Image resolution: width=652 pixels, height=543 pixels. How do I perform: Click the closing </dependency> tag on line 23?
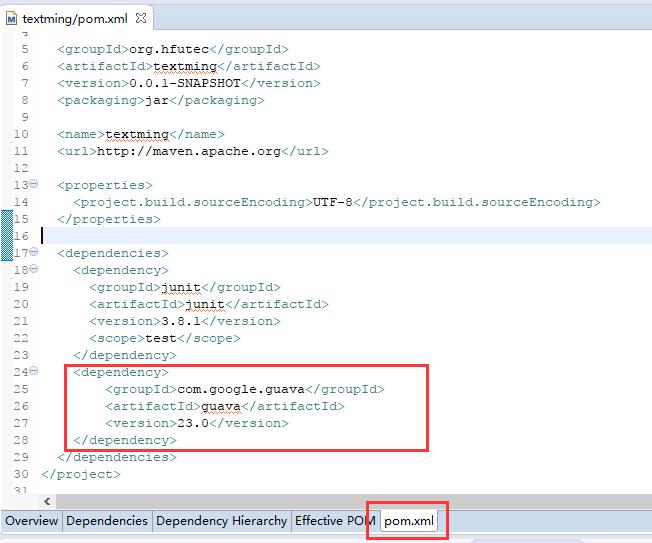[125, 355]
